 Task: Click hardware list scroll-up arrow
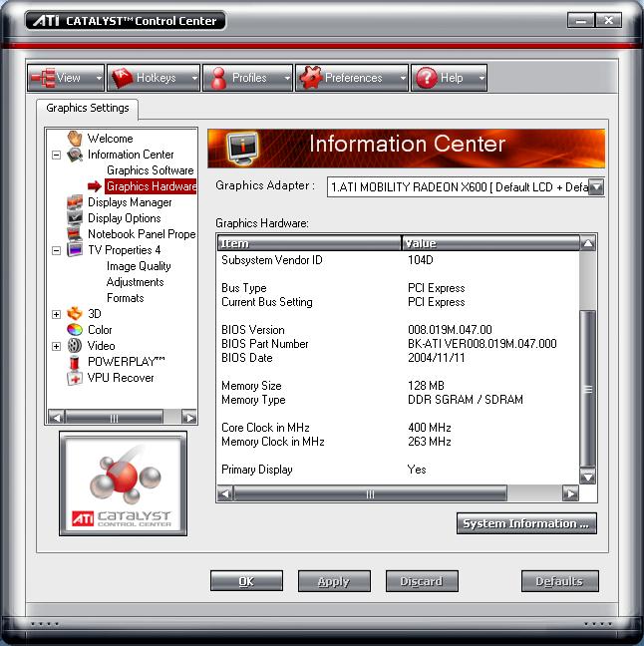[588, 243]
